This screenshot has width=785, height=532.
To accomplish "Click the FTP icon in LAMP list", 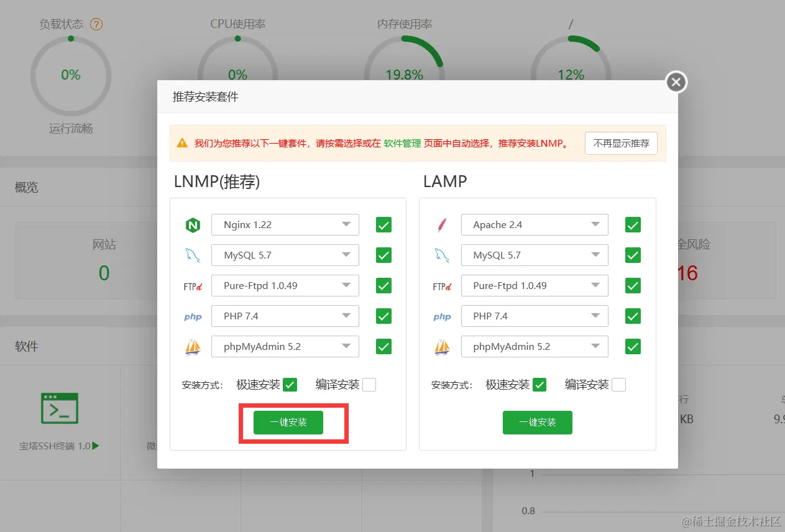I will [x=442, y=286].
